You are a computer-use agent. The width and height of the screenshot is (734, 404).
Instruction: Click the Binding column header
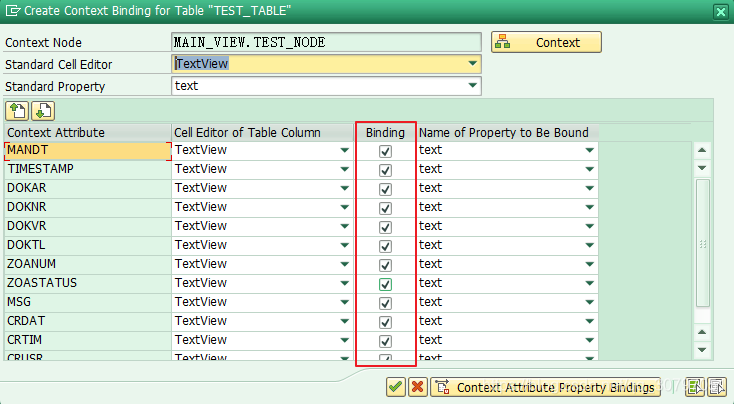[385, 132]
